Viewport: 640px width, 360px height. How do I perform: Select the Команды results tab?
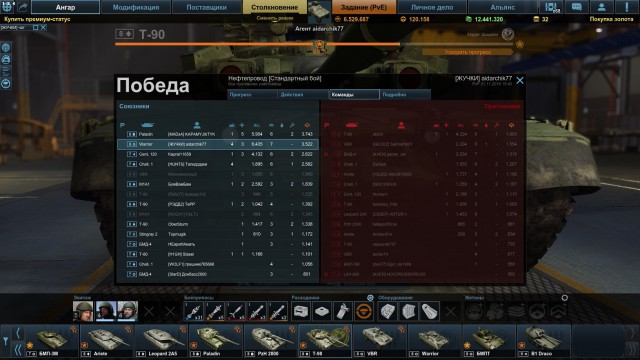(354, 94)
